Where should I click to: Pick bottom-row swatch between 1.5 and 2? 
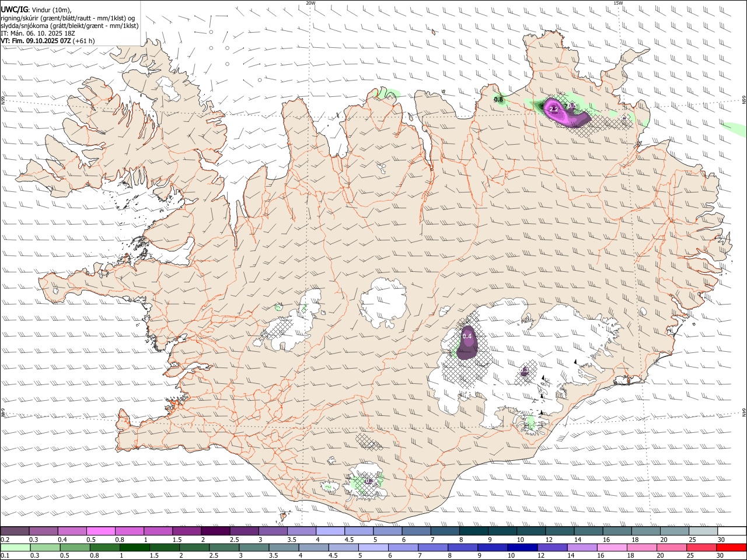[x=166, y=547]
